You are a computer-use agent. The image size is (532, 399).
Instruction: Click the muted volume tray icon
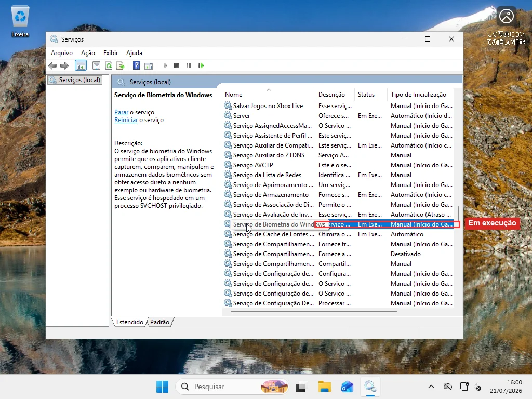[x=477, y=387]
